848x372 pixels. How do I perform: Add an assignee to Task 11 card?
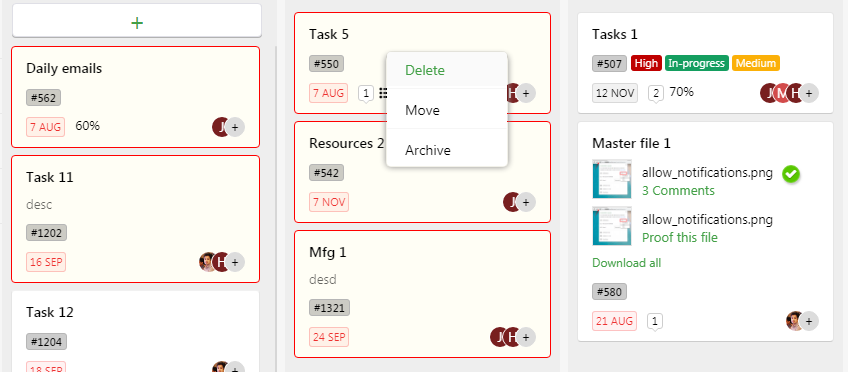point(234,263)
